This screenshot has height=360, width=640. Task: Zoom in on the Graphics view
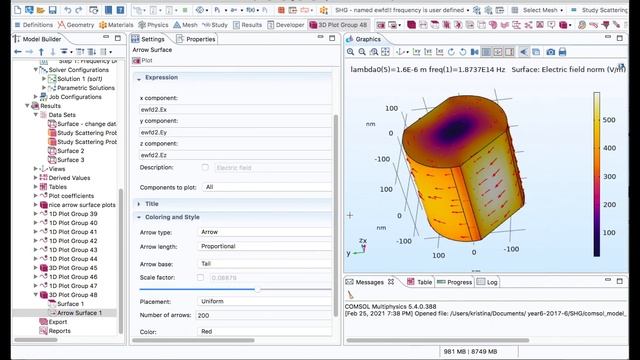[351, 52]
